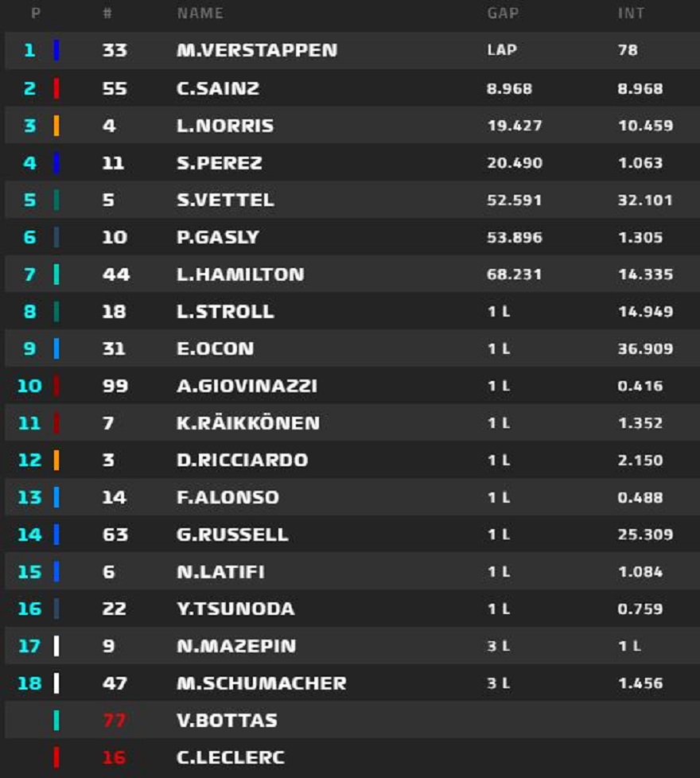This screenshot has width=700, height=778.
Task: Click C.SAINZ red team color bar
Action: (56, 88)
